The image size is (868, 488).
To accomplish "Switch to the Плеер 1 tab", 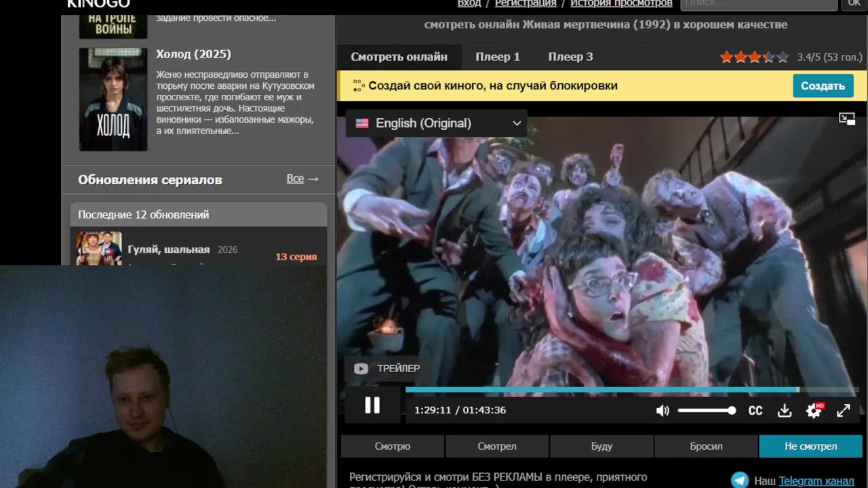I will [x=498, y=57].
